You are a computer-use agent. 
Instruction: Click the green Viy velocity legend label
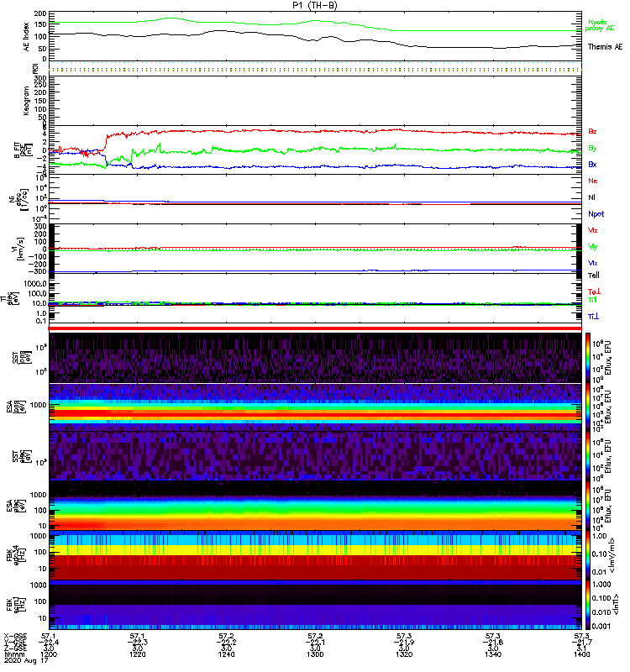point(593,247)
